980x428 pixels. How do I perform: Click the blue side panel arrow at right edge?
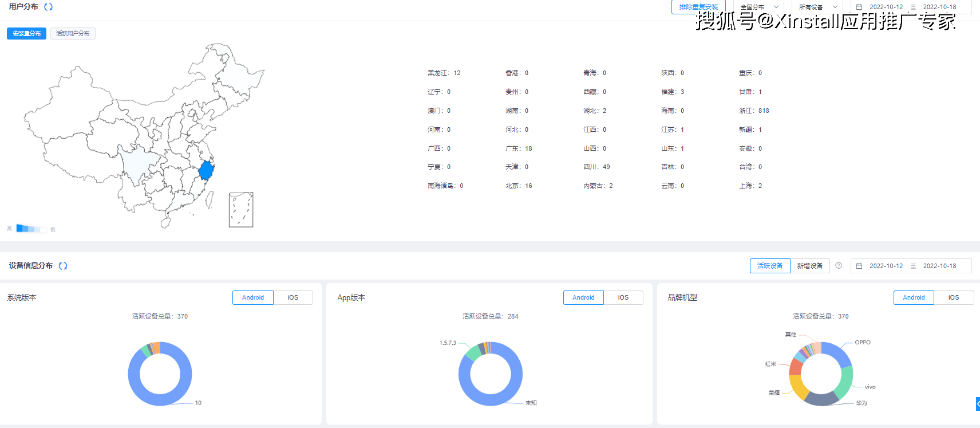(x=977, y=404)
